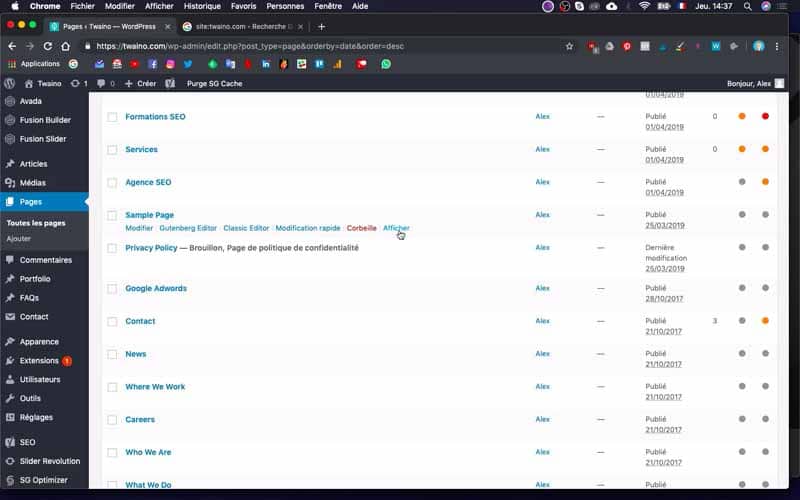This screenshot has width=800, height=500.
Task: Open the LinkedIn bookmark
Action: 266,64
